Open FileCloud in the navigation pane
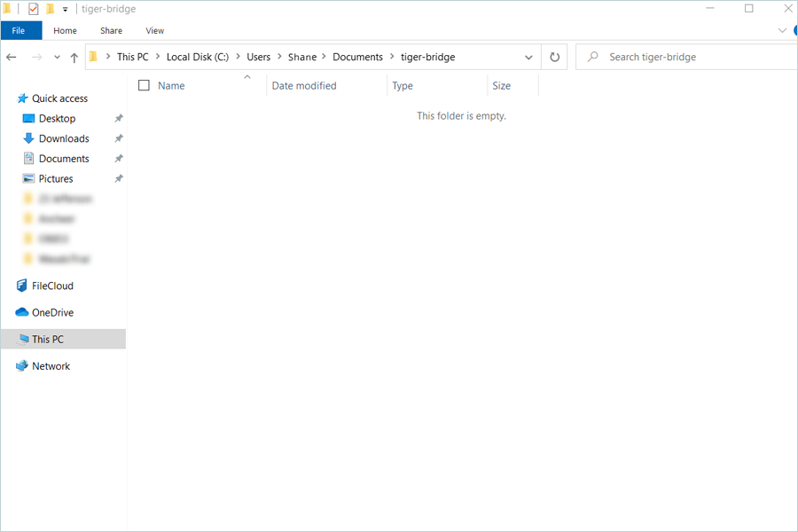798x532 pixels. (x=52, y=286)
